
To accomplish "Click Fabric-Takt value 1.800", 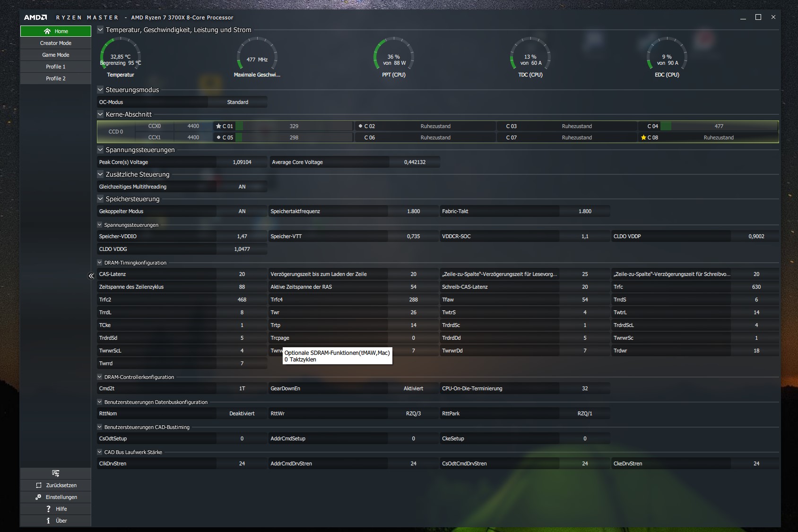I will point(585,211).
